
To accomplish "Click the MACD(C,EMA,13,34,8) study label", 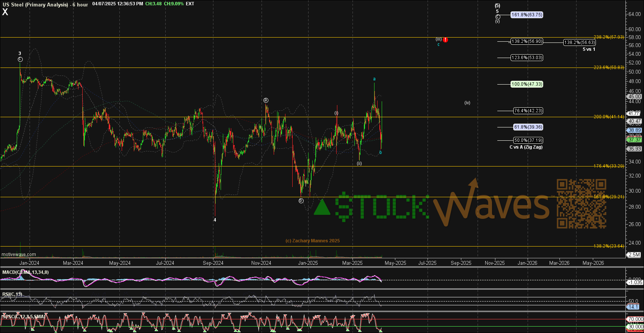I will click(25, 272).
